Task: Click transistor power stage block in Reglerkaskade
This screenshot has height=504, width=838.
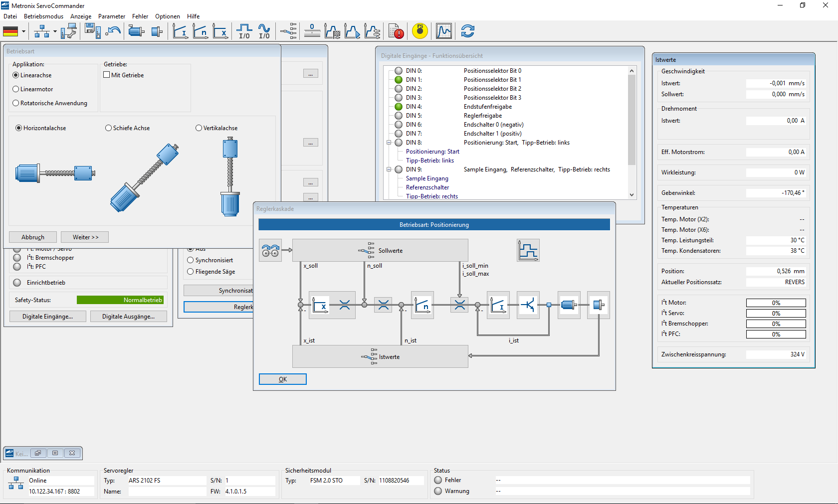Action: 528,305
